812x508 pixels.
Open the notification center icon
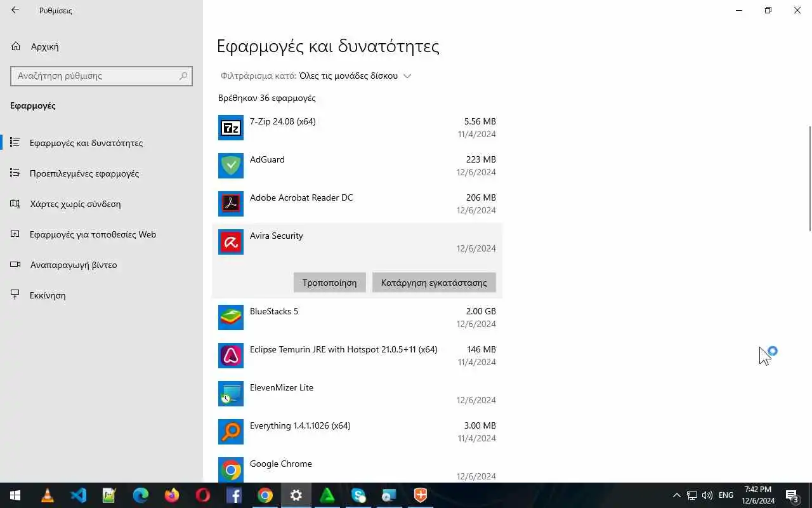[792, 495]
